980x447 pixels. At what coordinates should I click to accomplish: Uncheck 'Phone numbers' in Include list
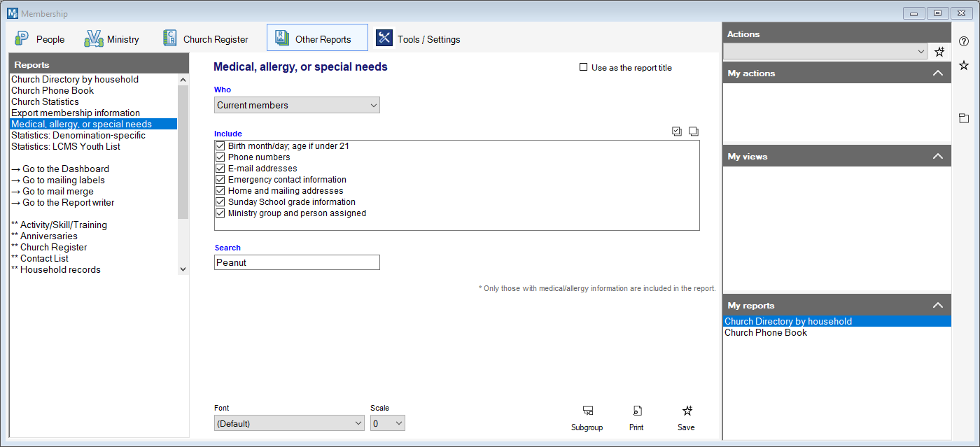pos(220,157)
